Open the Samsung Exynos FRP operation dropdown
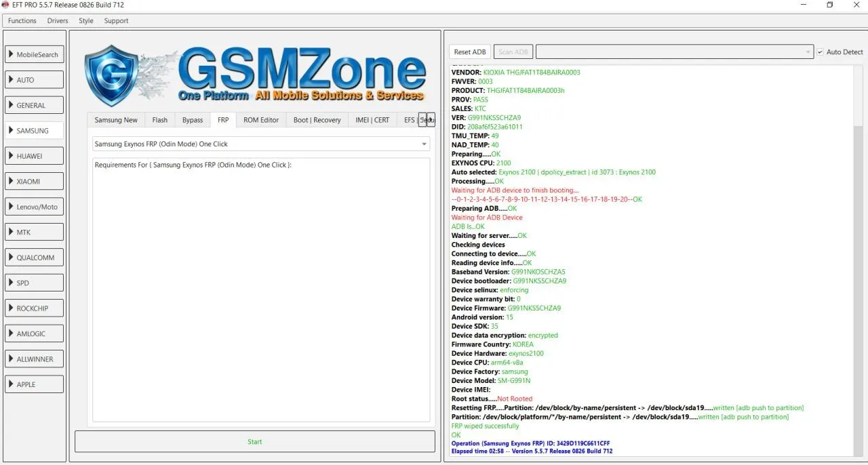The height and width of the screenshot is (465, 868). pyautogui.click(x=261, y=144)
